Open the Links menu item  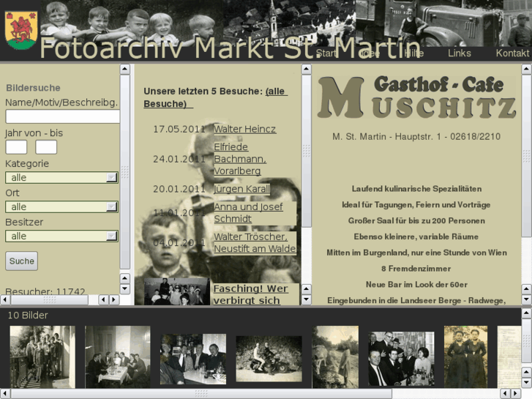point(460,53)
